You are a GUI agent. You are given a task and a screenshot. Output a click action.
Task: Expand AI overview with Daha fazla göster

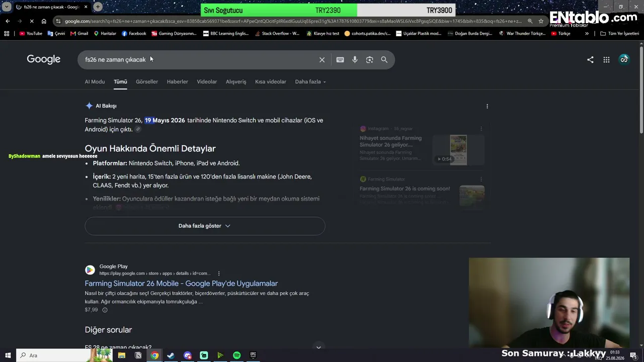pyautogui.click(x=205, y=226)
